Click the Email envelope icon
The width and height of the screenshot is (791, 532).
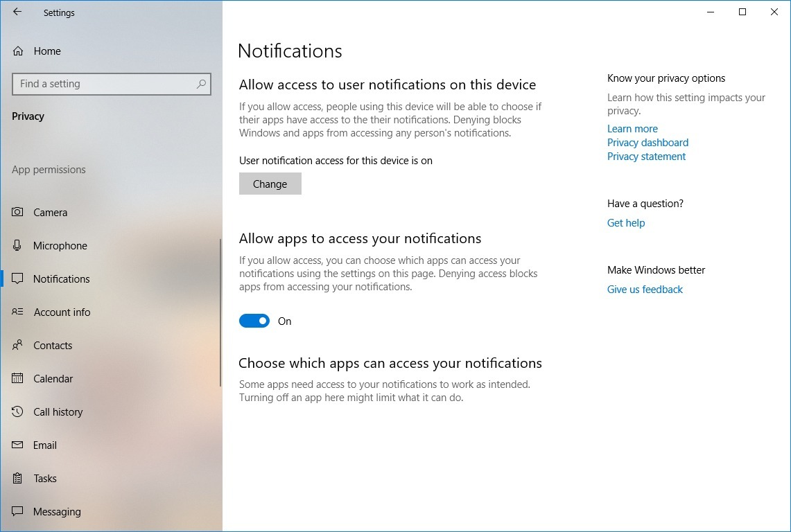(x=17, y=445)
